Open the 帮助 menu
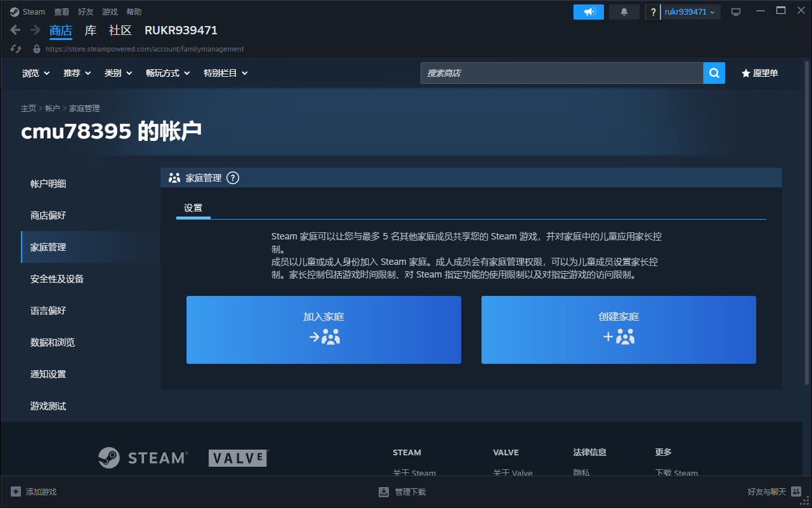Image resolution: width=812 pixels, height=508 pixels. (x=134, y=12)
